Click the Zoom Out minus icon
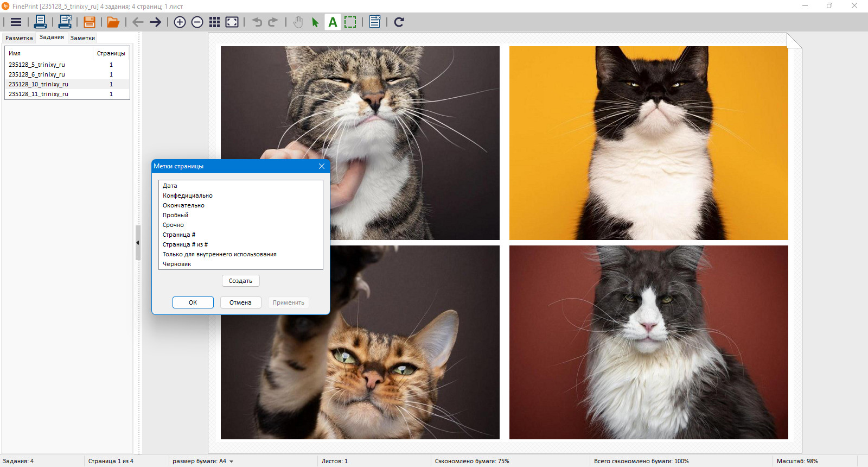Screen dimensions: 868x467 coord(197,22)
